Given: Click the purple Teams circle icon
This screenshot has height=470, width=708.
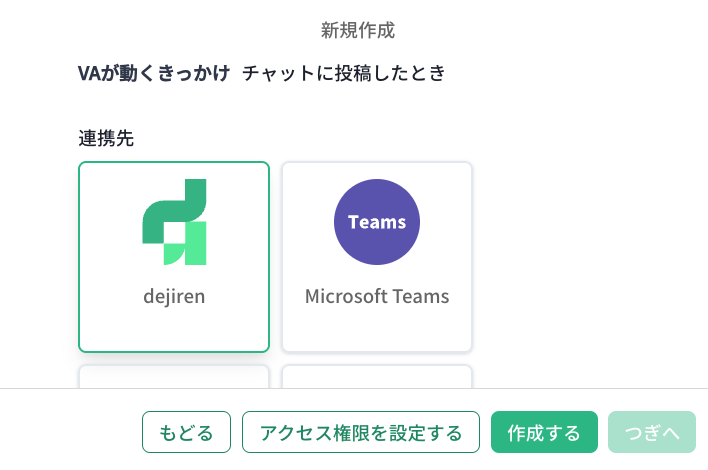Looking at the screenshot, I should tap(377, 222).
